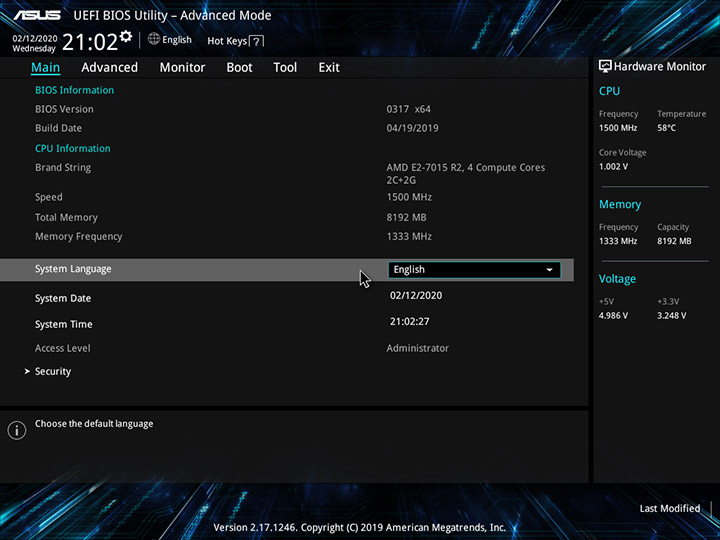Viewport: 720px width, 540px height.
Task: Click the Brand String label
Action: (63, 168)
